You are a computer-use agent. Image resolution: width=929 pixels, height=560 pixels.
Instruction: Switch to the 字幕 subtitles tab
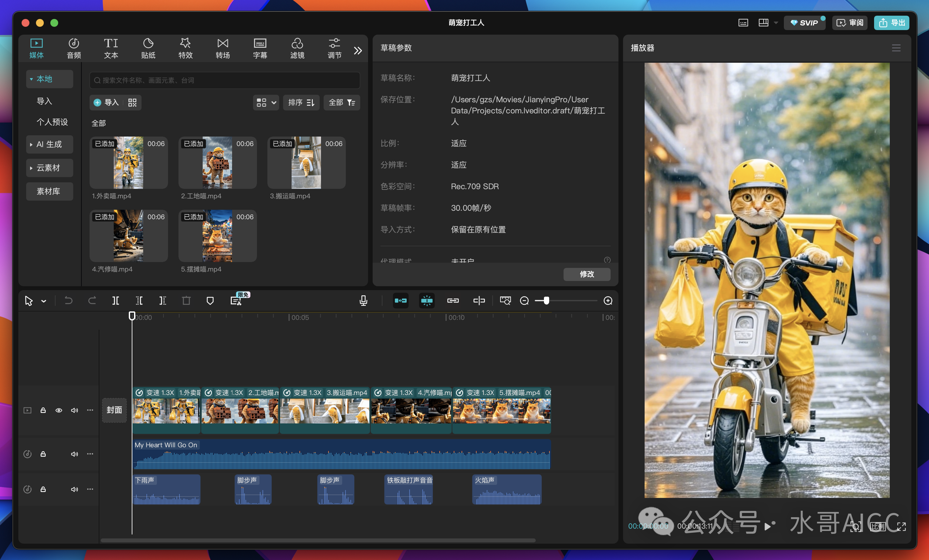click(260, 48)
